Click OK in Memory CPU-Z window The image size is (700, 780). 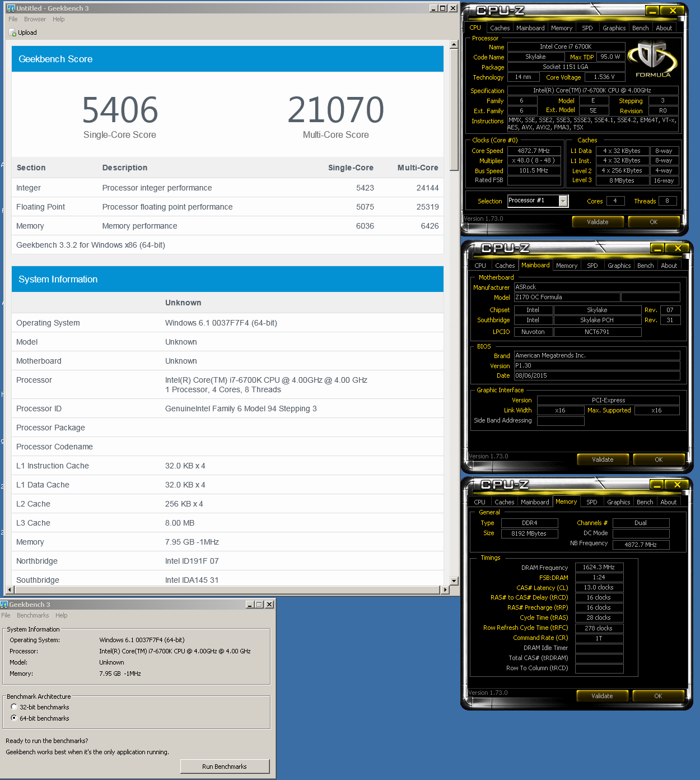coord(658,696)
